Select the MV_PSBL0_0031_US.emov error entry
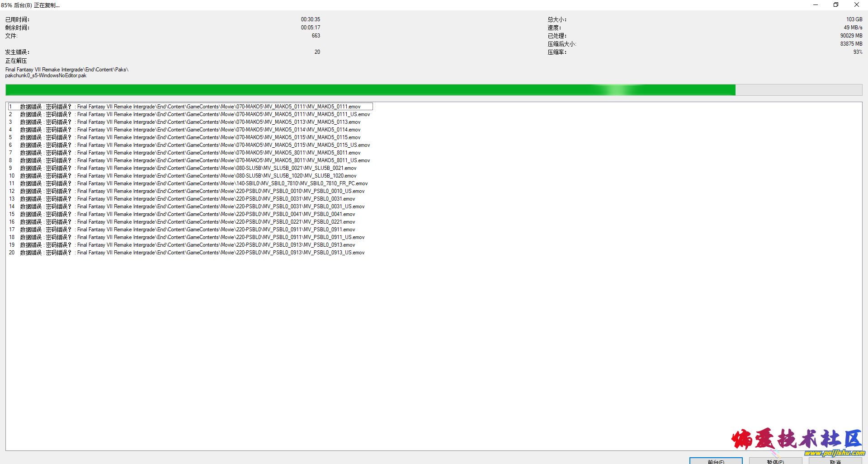Image resolution: width=868 pixels, height=464 pixels. click(x=190, y=206)
